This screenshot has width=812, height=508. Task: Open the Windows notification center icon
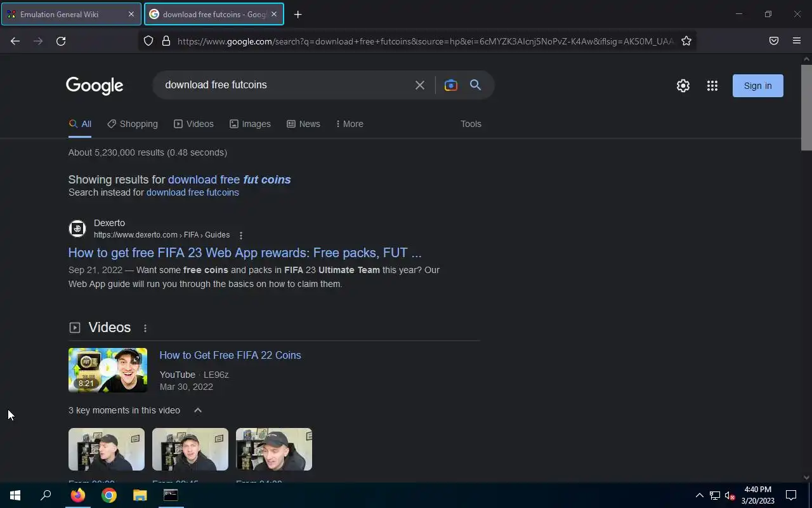[x=791, y=495]
